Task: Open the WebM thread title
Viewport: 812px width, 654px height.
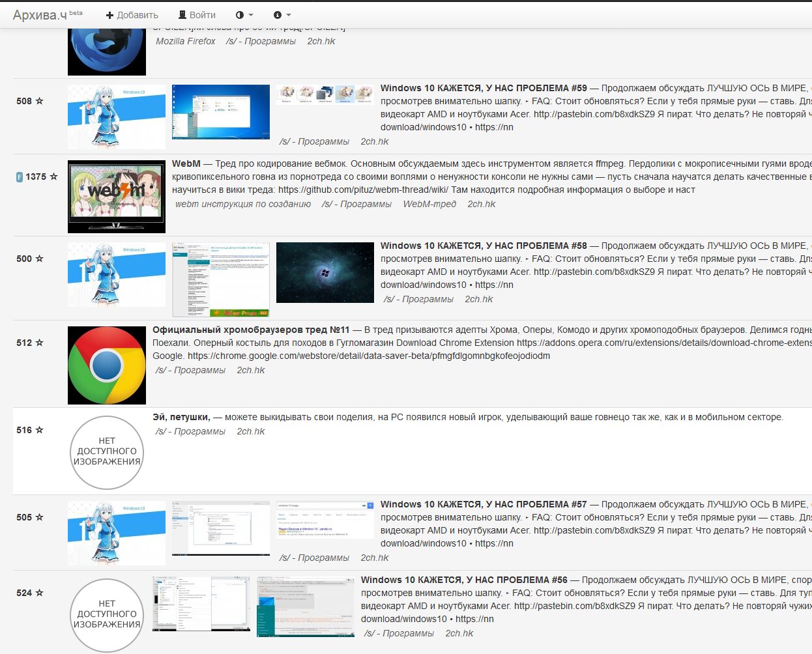Action: [186, 163]
